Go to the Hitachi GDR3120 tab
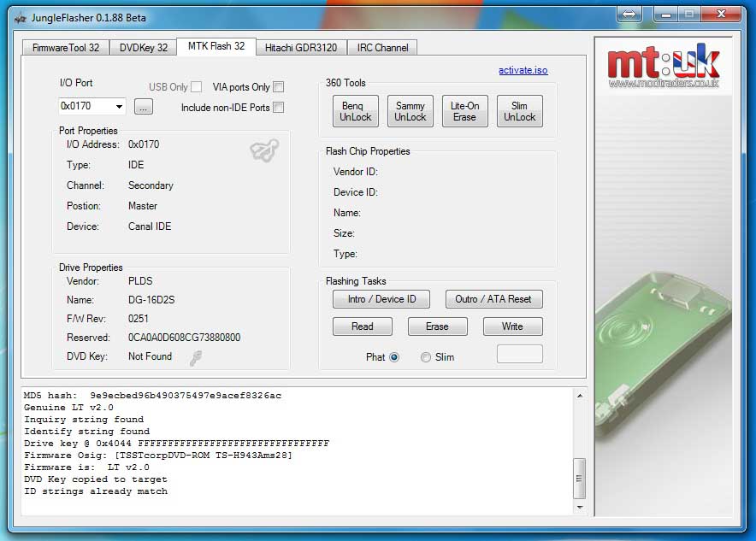 click(301, 48)
